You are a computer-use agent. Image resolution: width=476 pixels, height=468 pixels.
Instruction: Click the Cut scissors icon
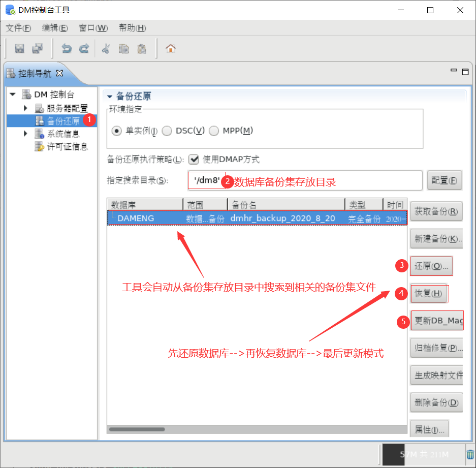106,49
